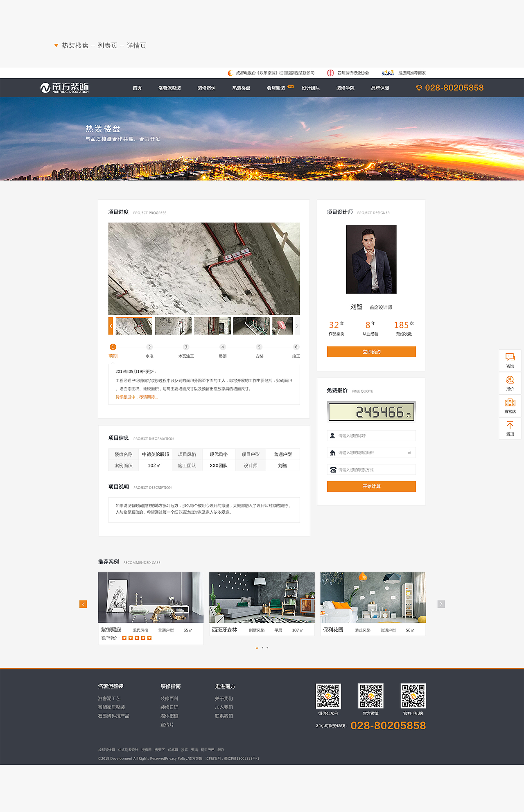Click the 成都电视台 crescent icon in top bar
The height and width of the screenshot is (812, 524).
tap(230, 73)
